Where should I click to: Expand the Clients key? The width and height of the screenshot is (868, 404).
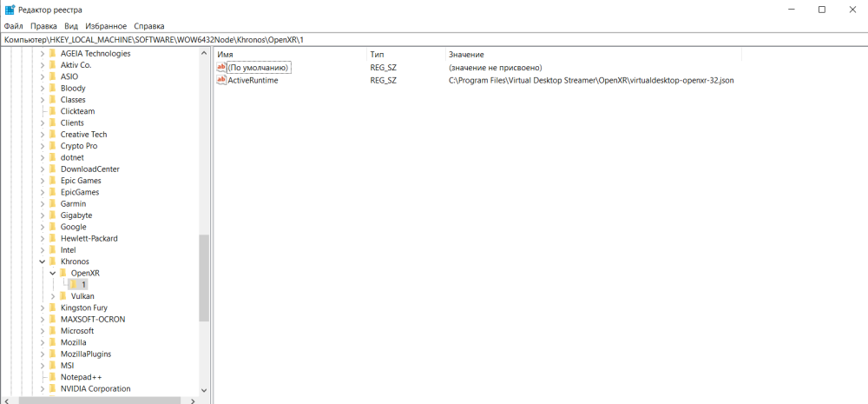click(43, 123)
